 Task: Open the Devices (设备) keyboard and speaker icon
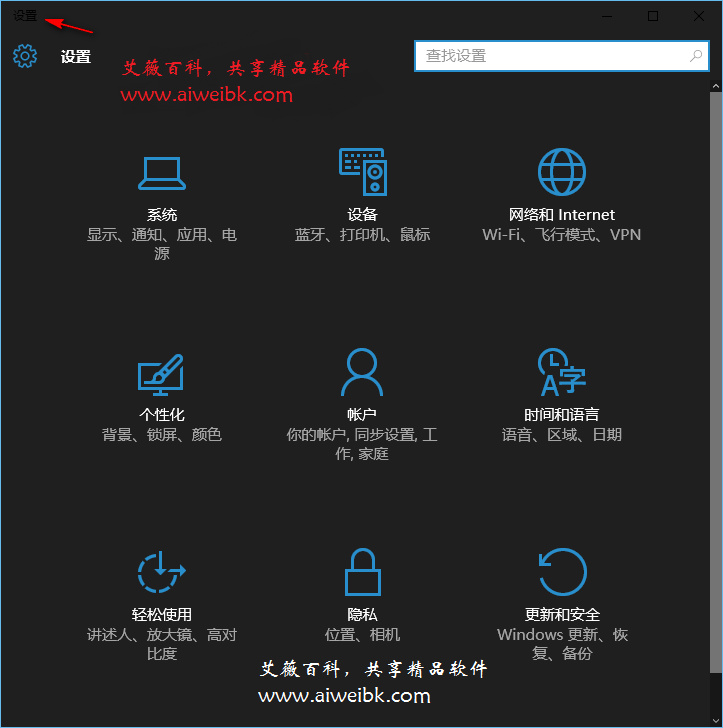coord(363,172)
